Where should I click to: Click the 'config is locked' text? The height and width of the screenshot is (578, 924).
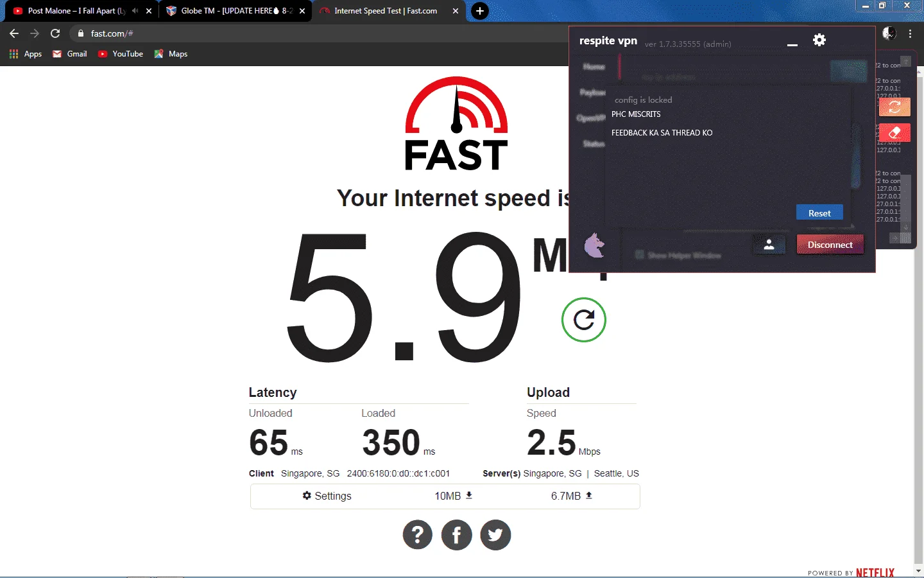(643, 100)
